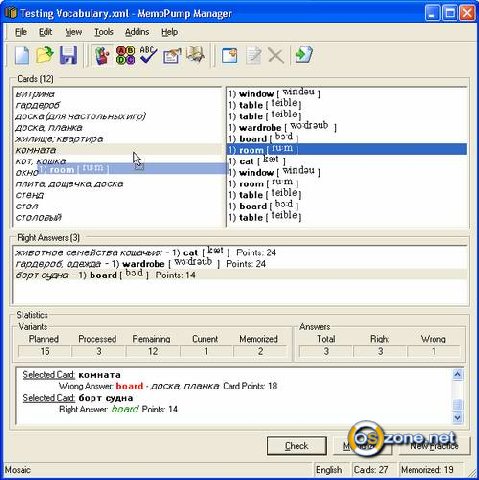Click the Answers Right value field
This screenshot has width=479, height=480.
click(380, 351)
